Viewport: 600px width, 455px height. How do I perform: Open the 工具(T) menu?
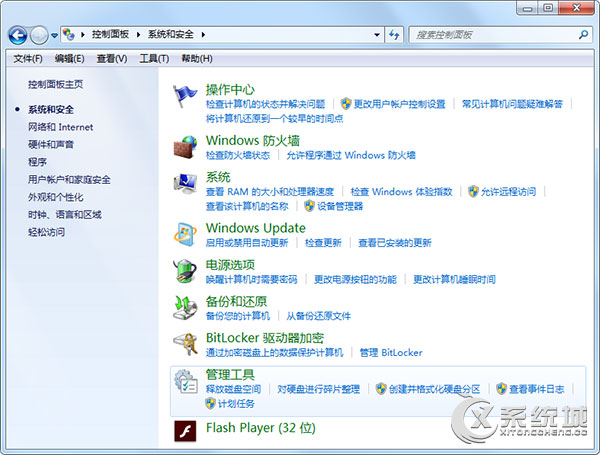(x=154, y=59)
